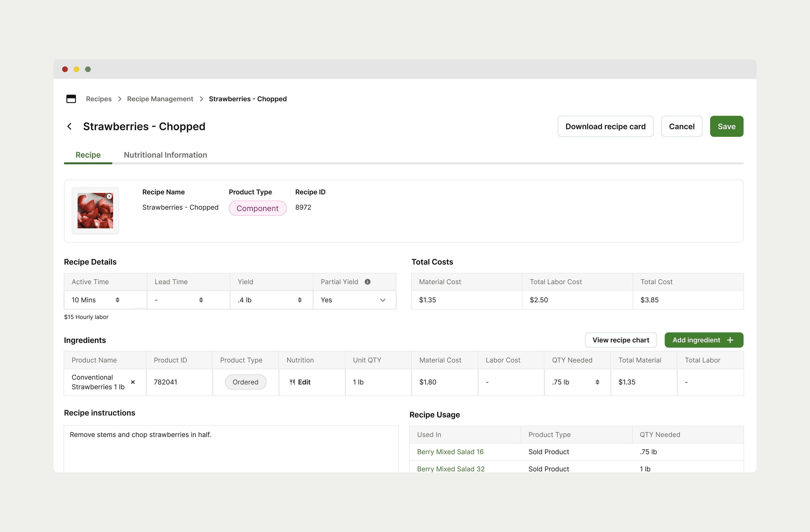The height and width of the screenshot is (532, 810).
Task: Click the Recipe Management breadcrumb
Action: pyautogui.click(x=160, y=99)
